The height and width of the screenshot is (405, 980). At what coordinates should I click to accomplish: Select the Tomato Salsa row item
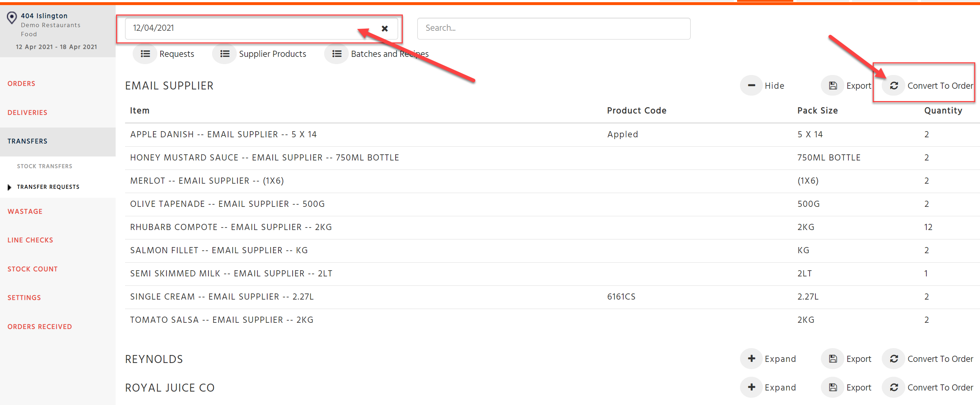222,320
